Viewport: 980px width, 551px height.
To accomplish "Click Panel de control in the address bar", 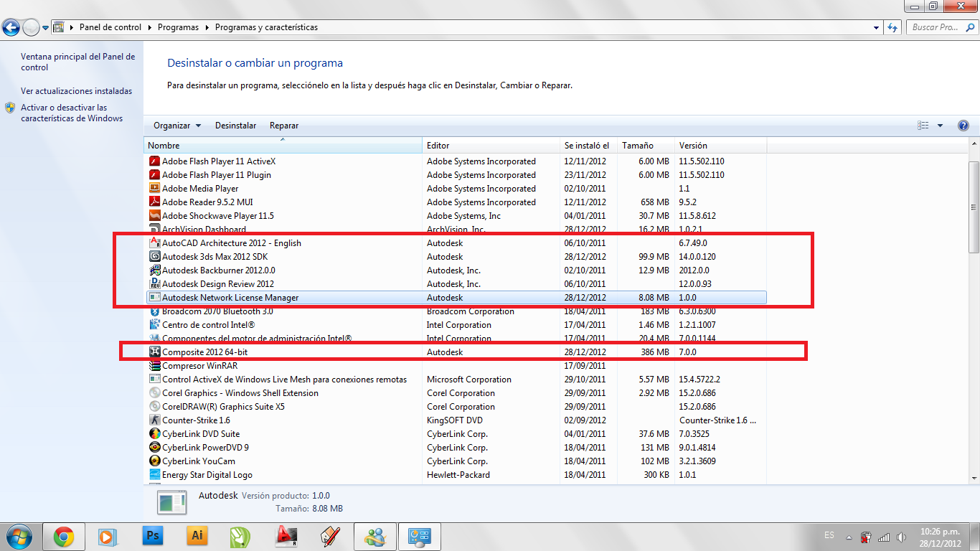I will pyautogui.click(x=110, y=27).
